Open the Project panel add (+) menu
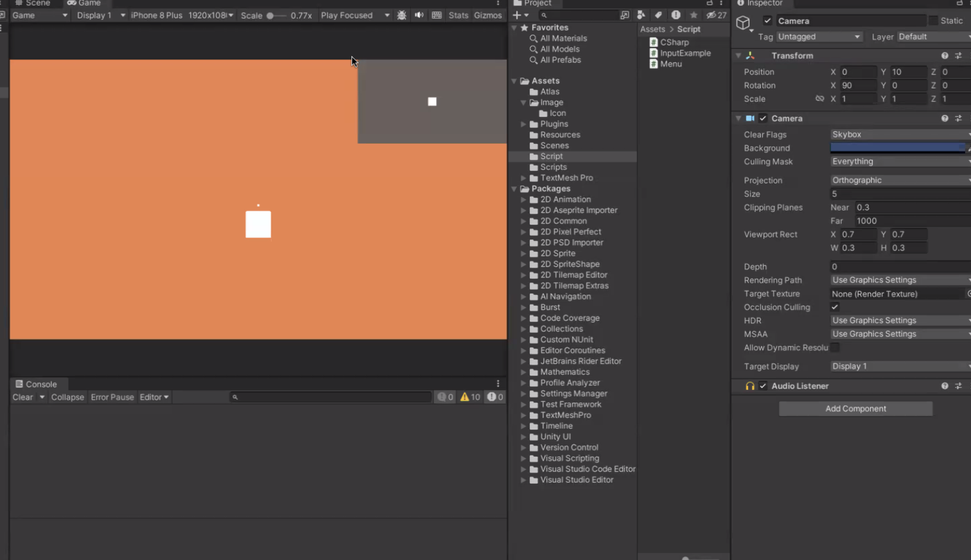971x560 pixels. (520, 15)
